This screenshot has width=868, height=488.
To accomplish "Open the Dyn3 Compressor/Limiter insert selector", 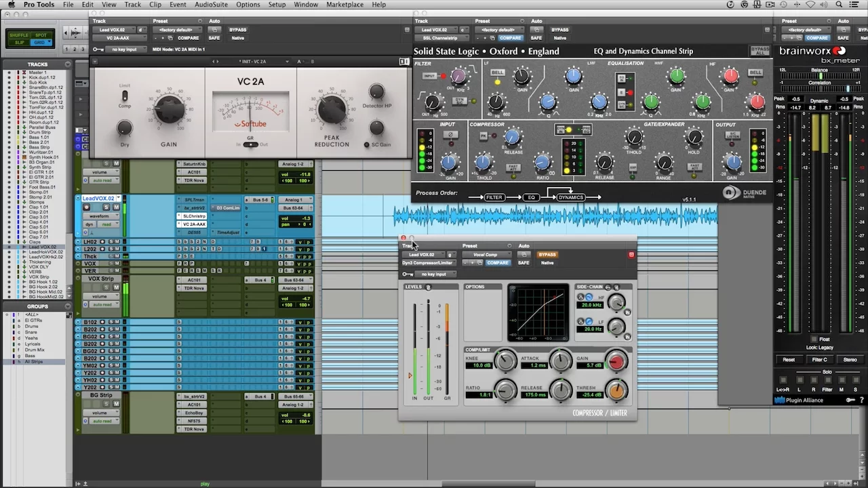I will [428, 263].
